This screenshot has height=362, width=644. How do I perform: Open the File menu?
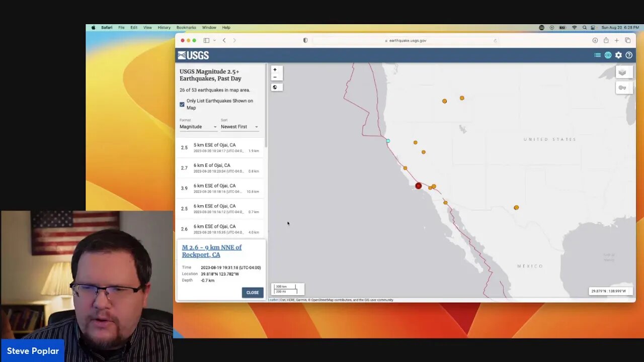[121, 28]
